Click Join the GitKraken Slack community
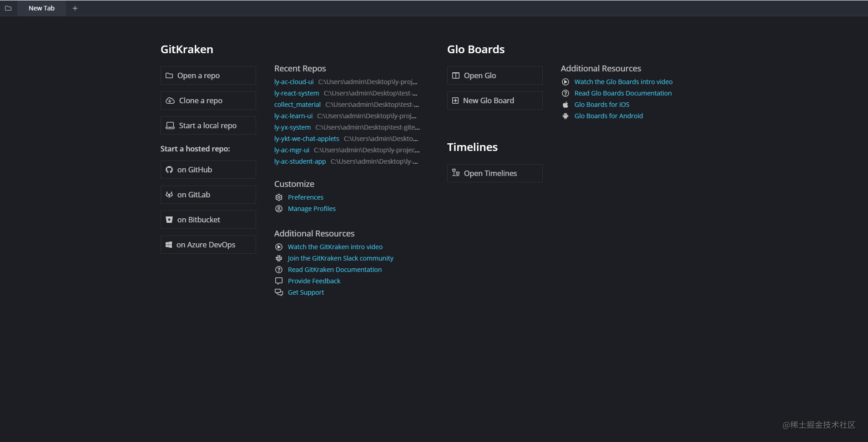 click(340, 258)
